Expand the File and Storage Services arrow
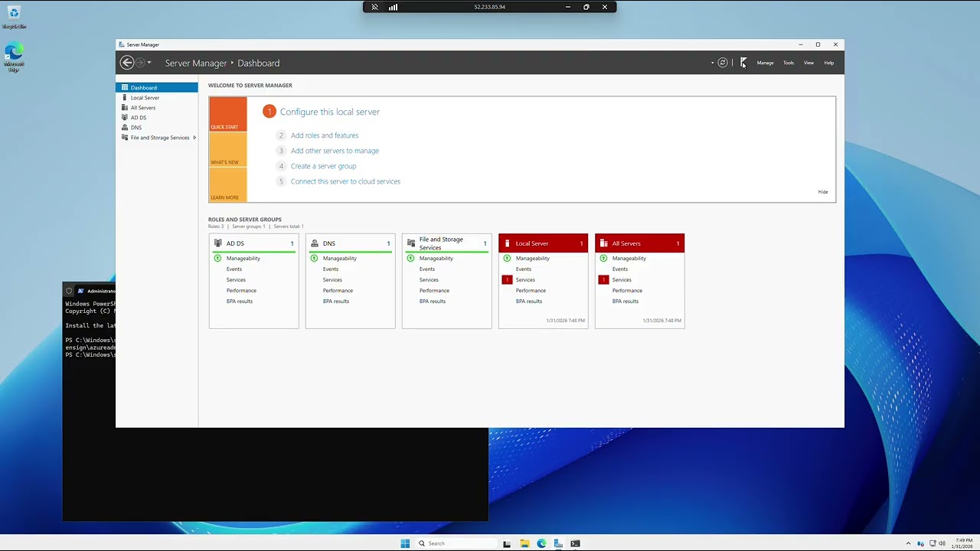Image resolution: width=980 pixels, height=551 pixels. (x=194, y=137)
